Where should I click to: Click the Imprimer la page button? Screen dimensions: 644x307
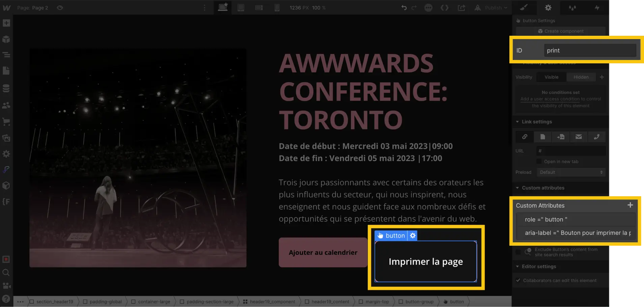pyautogui.click(x=426, y=262)
